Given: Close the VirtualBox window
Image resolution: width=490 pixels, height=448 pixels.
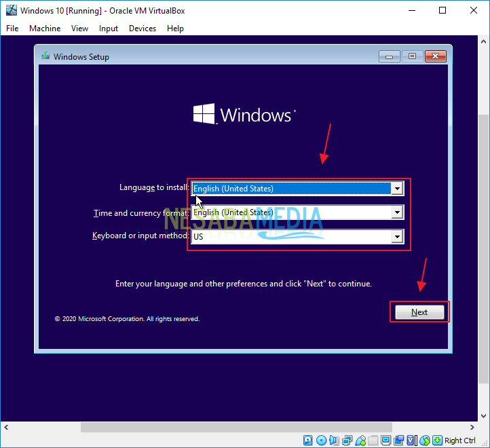Looking at the screenshot, I should click(474, 10).
